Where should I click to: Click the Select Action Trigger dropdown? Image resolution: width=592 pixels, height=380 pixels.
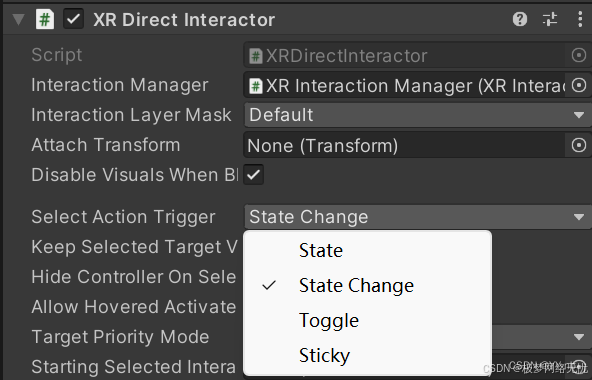[x=418, y=217]
